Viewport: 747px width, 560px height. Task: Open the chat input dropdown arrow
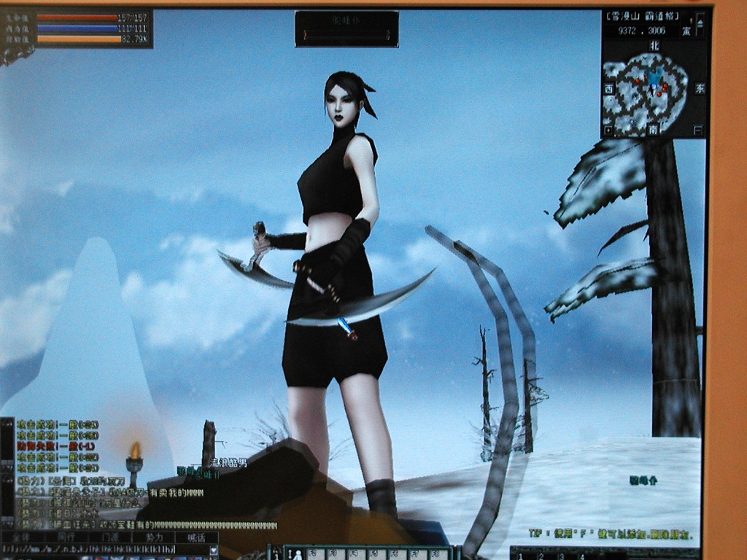(213, 549)
